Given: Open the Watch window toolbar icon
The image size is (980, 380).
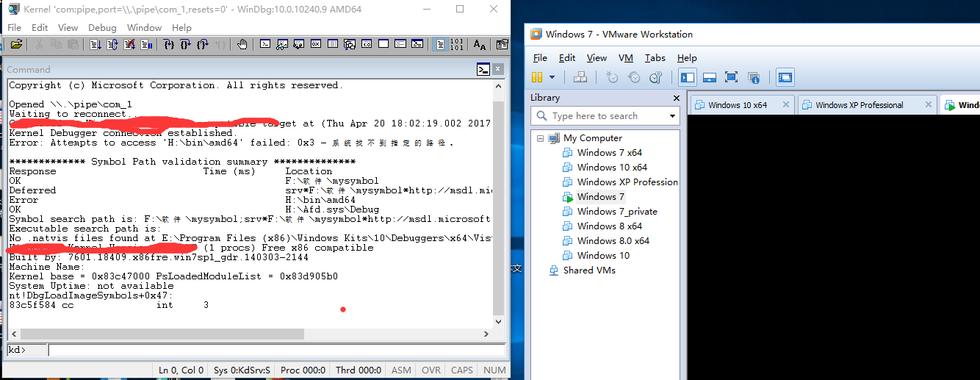Looking at the screenshot, I should [283, 44].
